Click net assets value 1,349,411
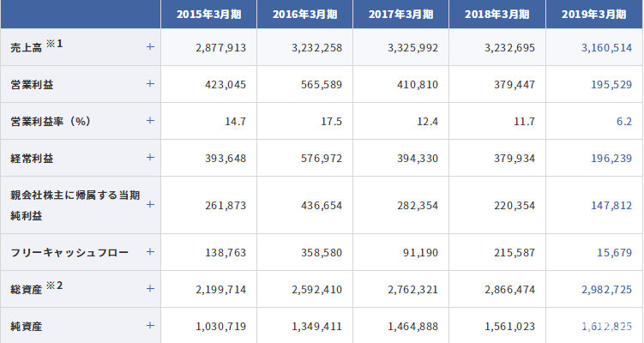 tap(317, 327)
